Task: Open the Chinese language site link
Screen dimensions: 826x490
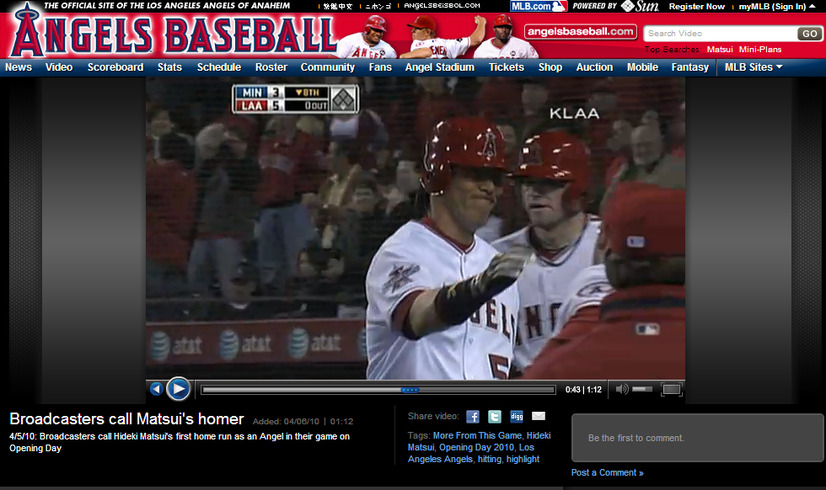Action: (338, 6)
